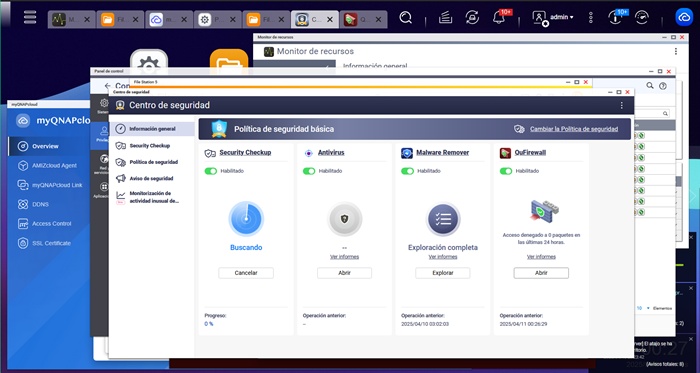The width and height of the screenshot is (700, 373).
Task: Open the search magnifier in the top bar
Action: pyautogui.click(x=405, y=18)
